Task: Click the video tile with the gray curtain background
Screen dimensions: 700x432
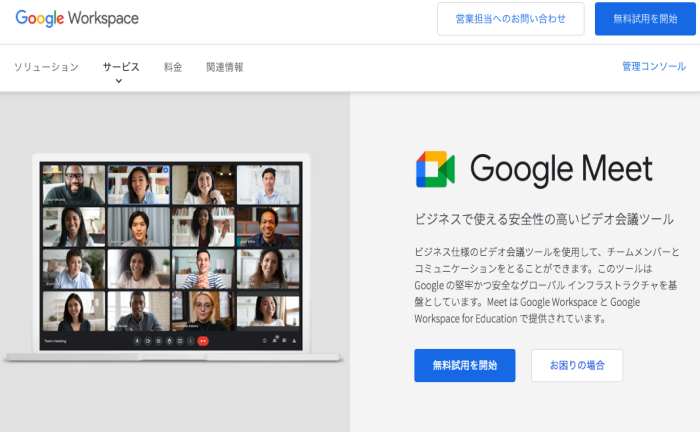Action: tap(139, 227)
